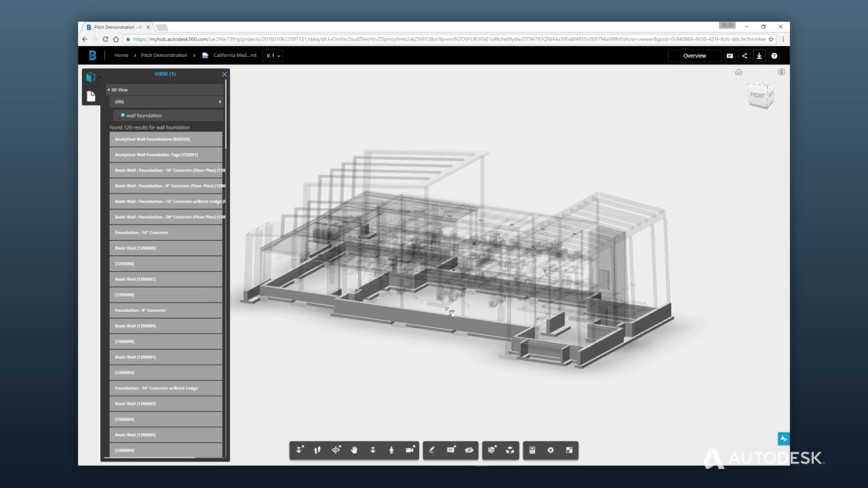Open the V.1 version dropdown

271,56
